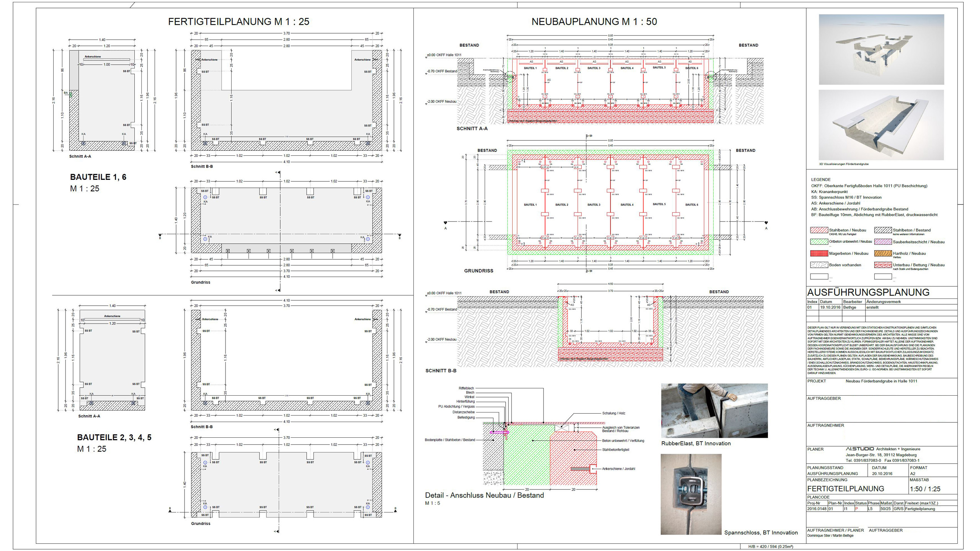
Task: Click the Unterbau / Bettung / Neubau swatch
Action: (883, 265)
